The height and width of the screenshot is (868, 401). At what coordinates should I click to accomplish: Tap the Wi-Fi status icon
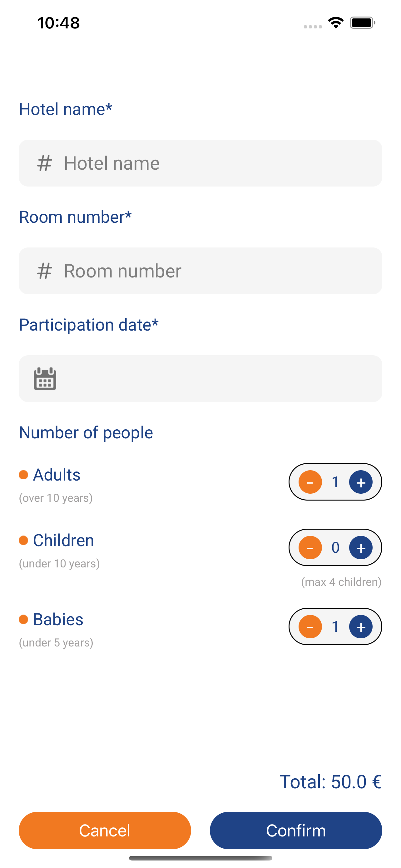336,22
